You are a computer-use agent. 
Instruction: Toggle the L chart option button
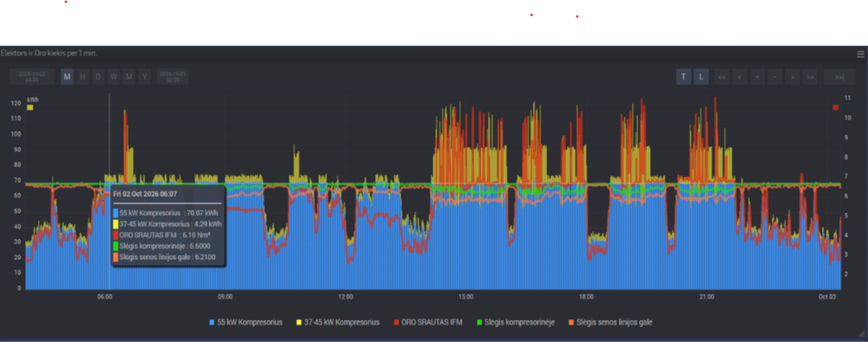tap(701, 77)
